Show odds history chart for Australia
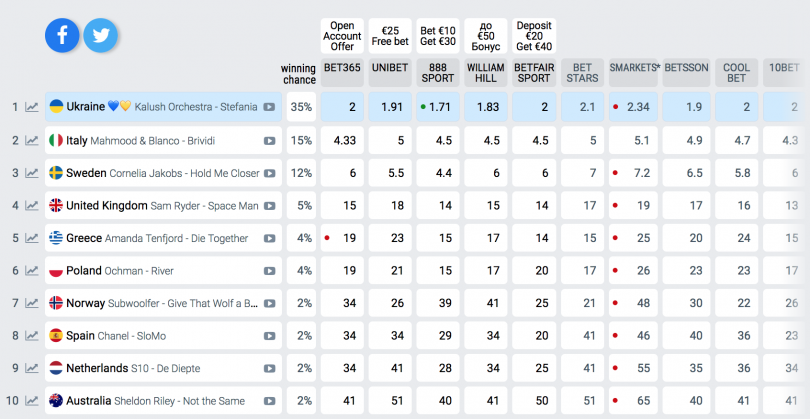Image resolution: width=810 pixels, height=419 pixels. pyautogui.click(x=33, y=401)
